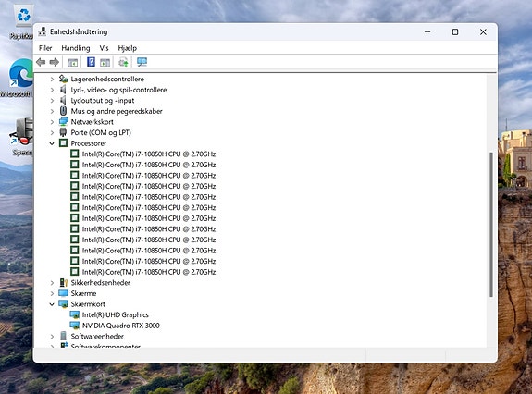Expand the Sikkerhedsenheder node
532x394 pixels.
(x=52, y=283)
